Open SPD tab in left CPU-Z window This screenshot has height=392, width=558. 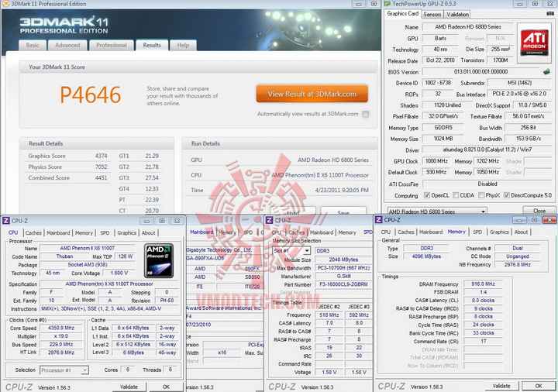pyautogui.click(x=105, y=233)
